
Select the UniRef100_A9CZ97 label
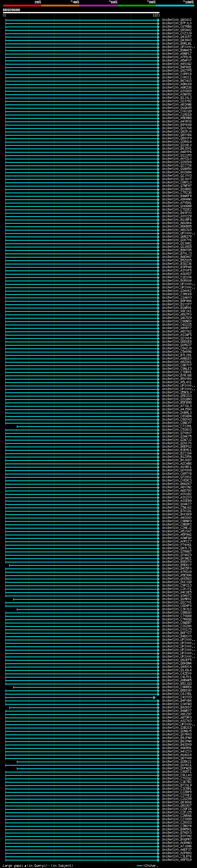177,714
